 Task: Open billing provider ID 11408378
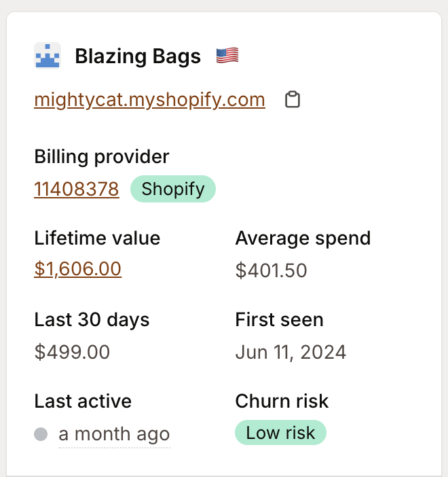coord(77,189)
